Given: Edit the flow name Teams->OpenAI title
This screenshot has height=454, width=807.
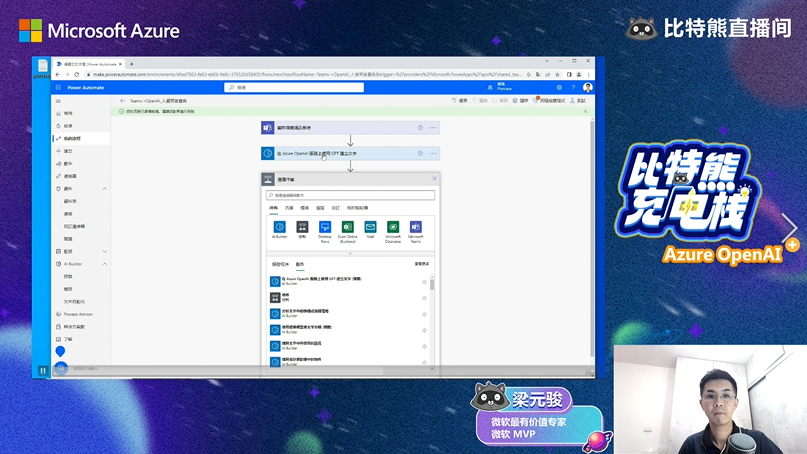Looking at the screenshot, I should tap(159, 101).
